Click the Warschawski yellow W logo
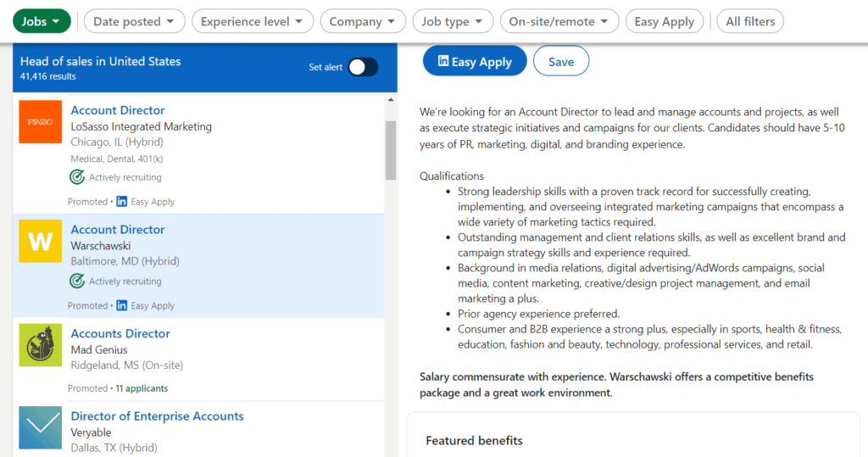Viewport: 868px width, 457px height. click(x=41, y=241)
